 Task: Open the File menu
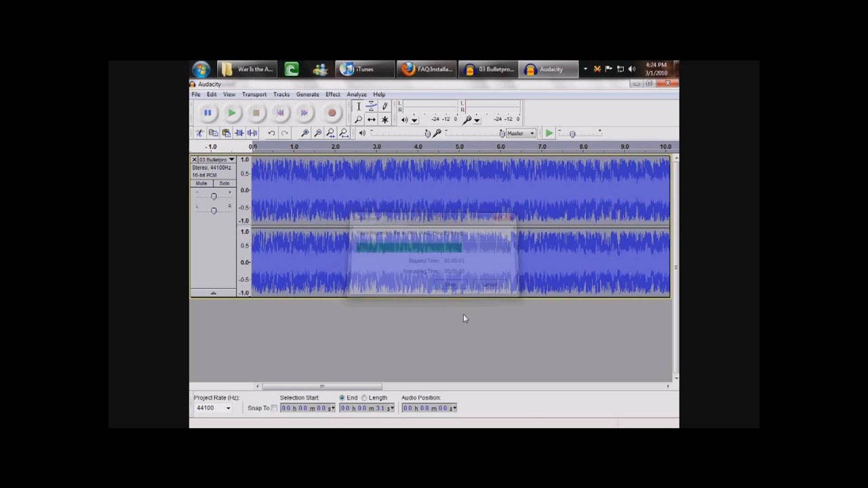196,95
